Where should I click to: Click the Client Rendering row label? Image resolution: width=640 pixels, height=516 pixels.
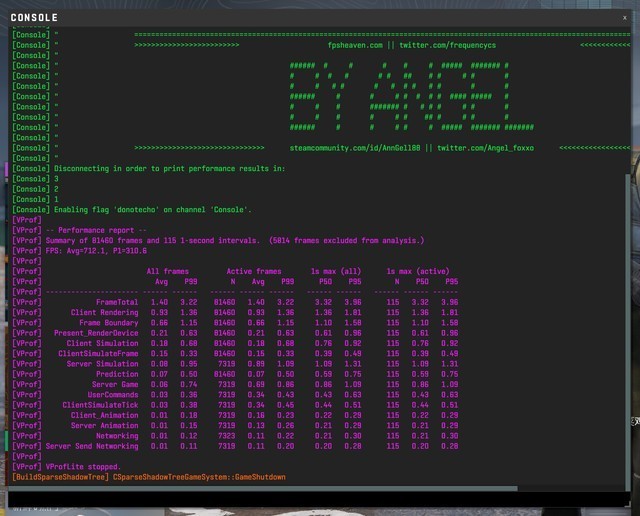pyautogui.click(x=104, y=312)
